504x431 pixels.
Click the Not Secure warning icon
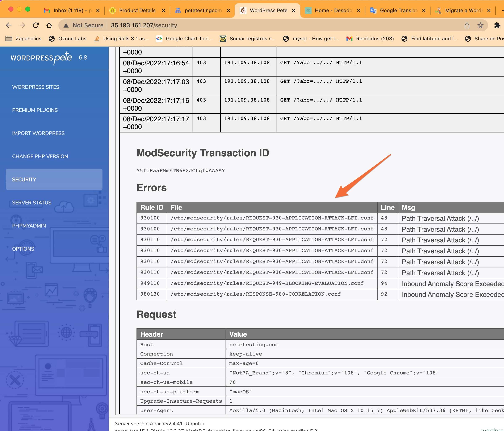coord(66,25)
